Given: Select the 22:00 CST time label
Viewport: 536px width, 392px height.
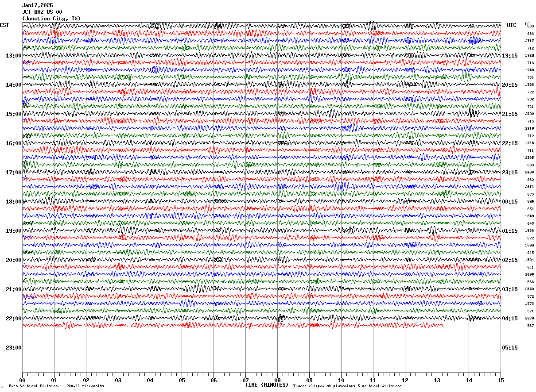Looking at the screenshot, I should point(14,319).
